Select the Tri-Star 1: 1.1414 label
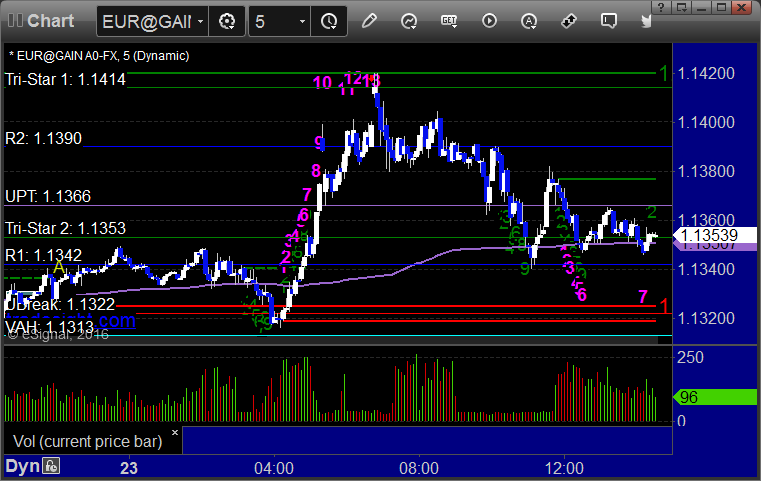 [66, 79]
